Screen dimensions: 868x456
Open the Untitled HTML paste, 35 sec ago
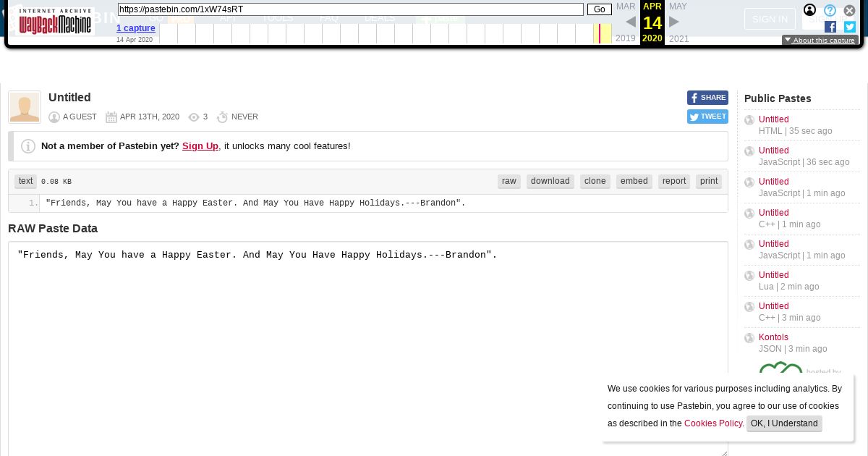pyautogui.click(x=774, y=119)
